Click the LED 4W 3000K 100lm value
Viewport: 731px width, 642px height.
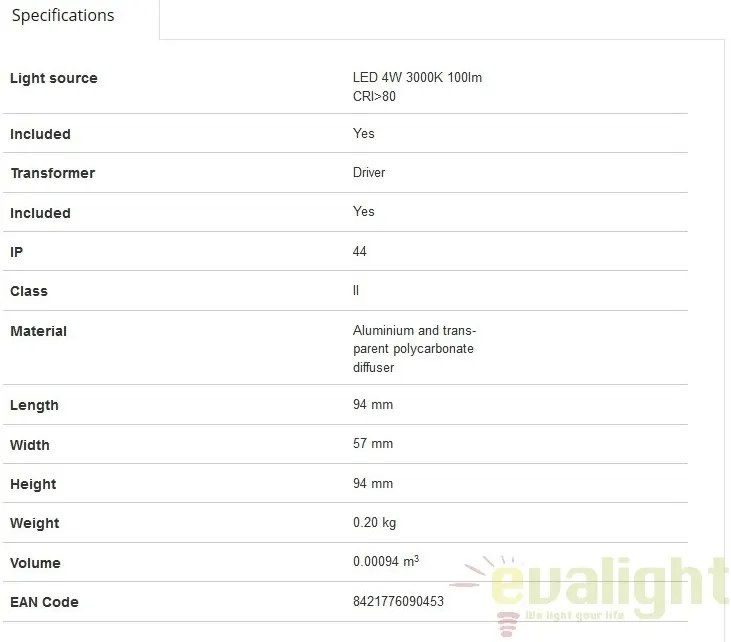pyautogui.click(x=417, y=77)
